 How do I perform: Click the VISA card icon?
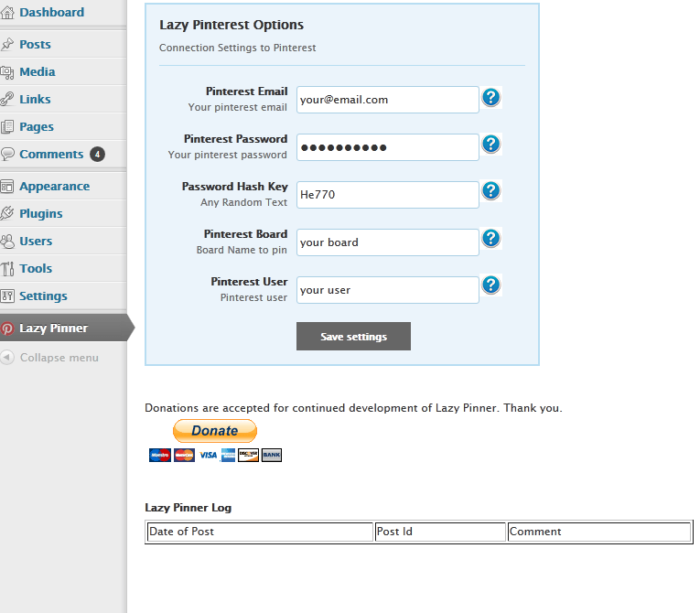(208, 455)
